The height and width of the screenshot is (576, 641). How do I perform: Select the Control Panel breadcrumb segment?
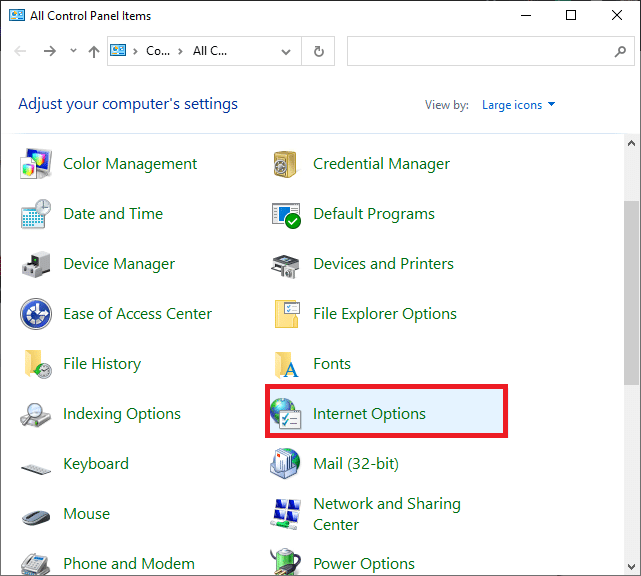click(x=158, y=52)
